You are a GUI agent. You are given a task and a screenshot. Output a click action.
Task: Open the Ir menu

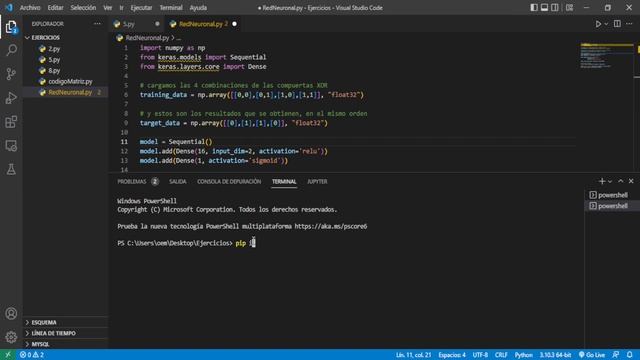pos(121,7)
